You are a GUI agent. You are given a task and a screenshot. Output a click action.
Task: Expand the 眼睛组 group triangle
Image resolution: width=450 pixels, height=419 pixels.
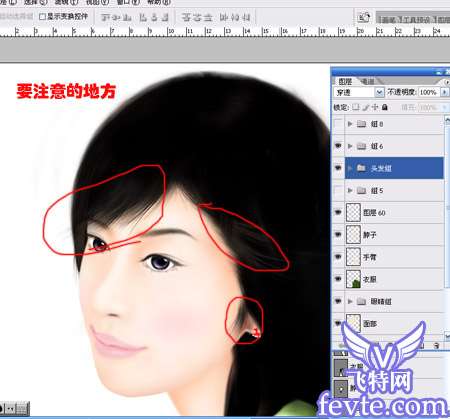[x=350, y=301]
